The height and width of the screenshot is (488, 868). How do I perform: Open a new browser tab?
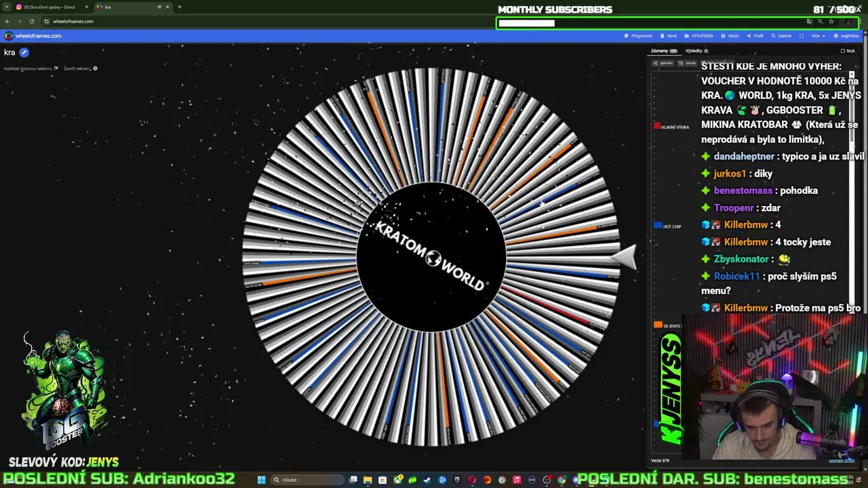click(x=180, y=7)
